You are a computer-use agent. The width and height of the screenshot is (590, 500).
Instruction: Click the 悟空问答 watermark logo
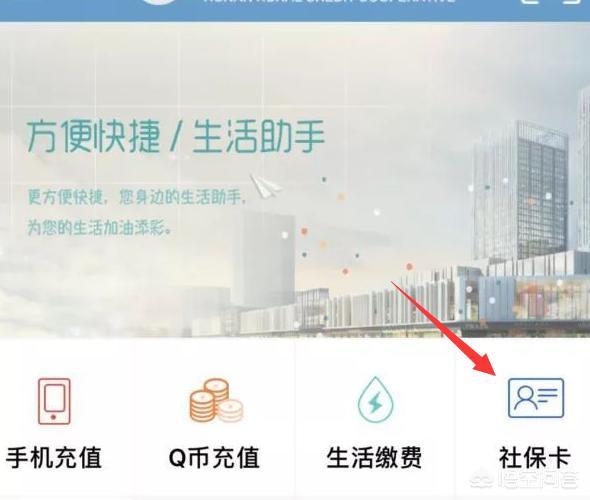(x=525, y=479)
